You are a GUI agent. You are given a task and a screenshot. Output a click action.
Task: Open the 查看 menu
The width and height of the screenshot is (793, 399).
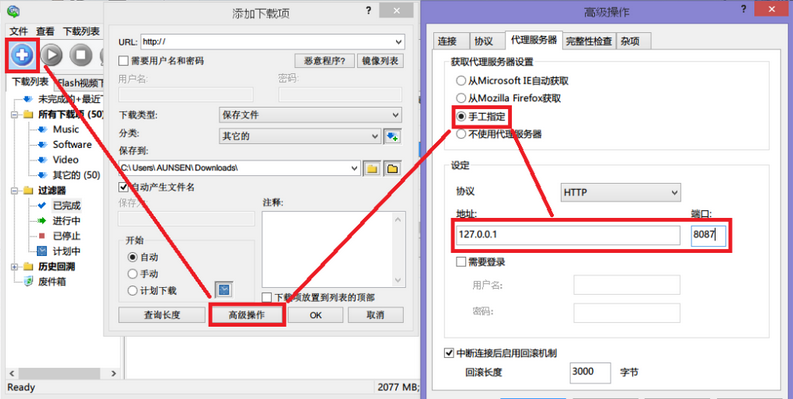45,31
